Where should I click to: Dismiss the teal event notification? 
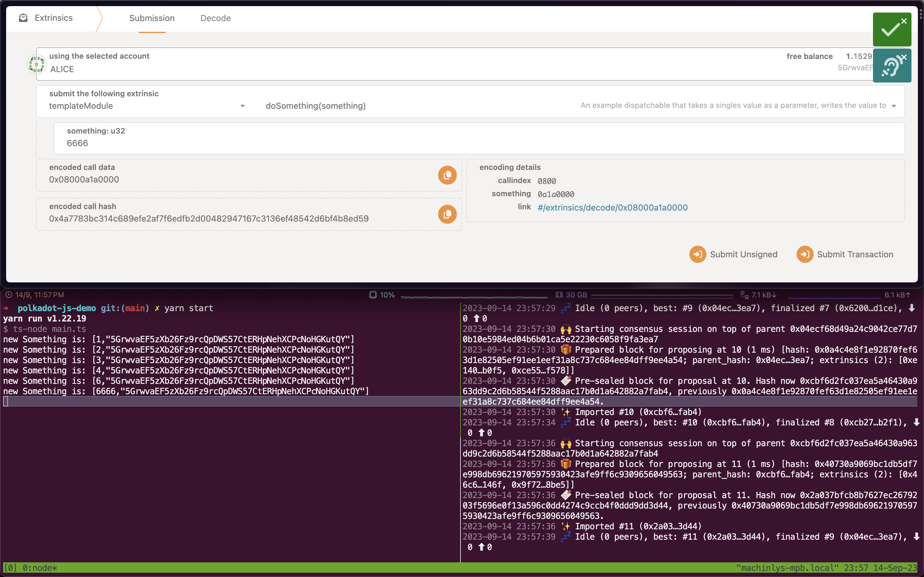(x=904, y=58)
